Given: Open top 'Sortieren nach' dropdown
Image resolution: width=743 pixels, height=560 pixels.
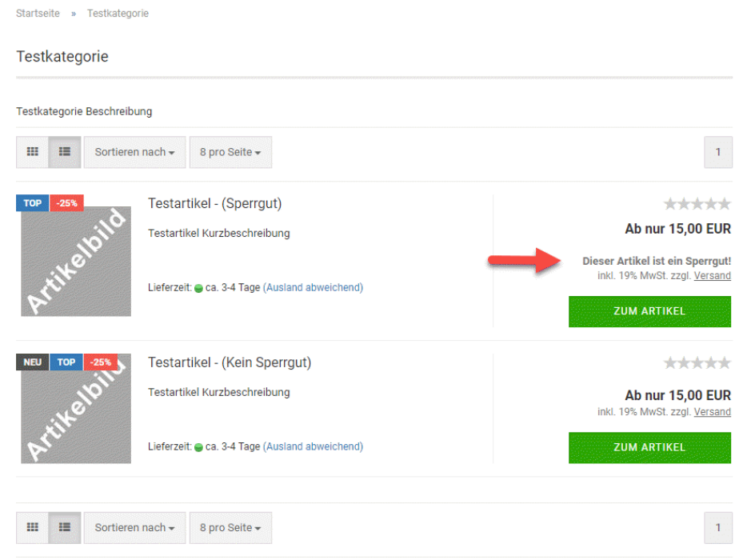Looking at the screenshot, I should [x=134, y=152].
